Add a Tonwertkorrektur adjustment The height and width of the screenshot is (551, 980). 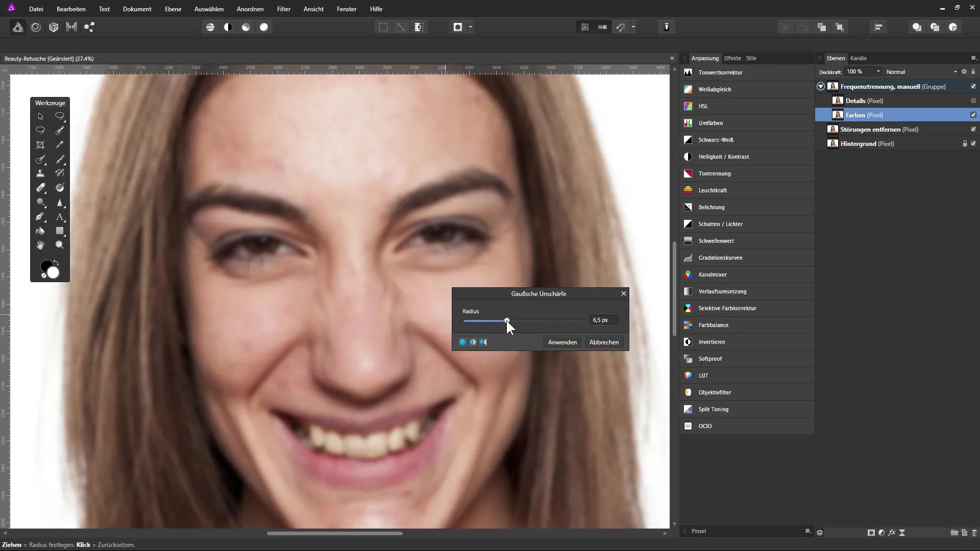click(x=746, y=72)
